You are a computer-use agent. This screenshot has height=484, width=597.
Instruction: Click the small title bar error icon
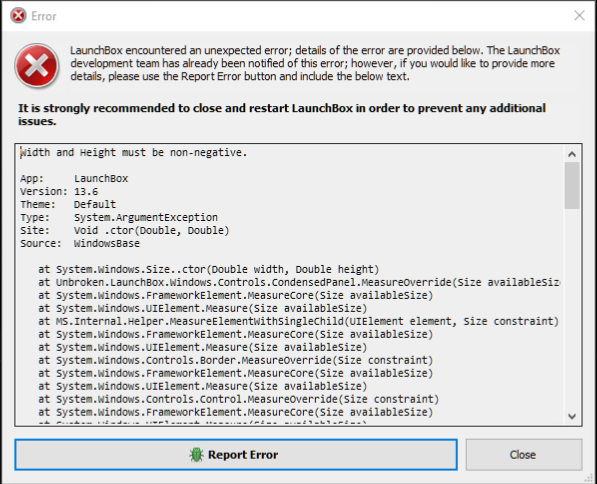coord(18,16)
